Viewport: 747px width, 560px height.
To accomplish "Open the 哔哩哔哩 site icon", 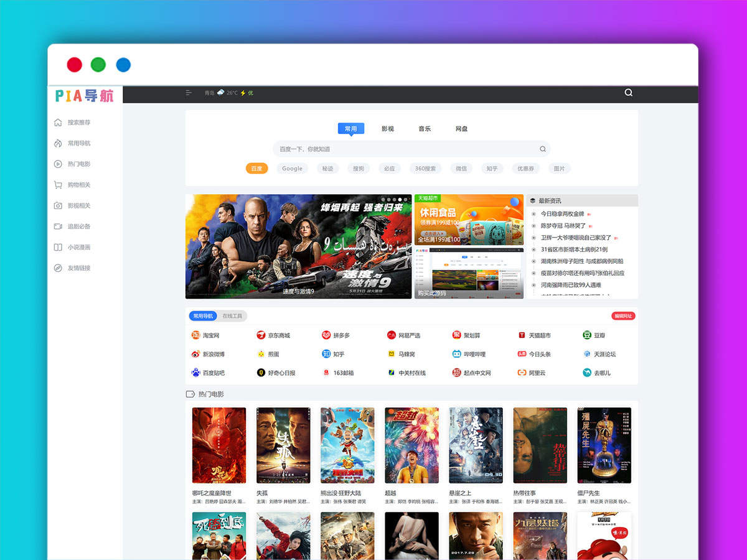I will [457, 354].
